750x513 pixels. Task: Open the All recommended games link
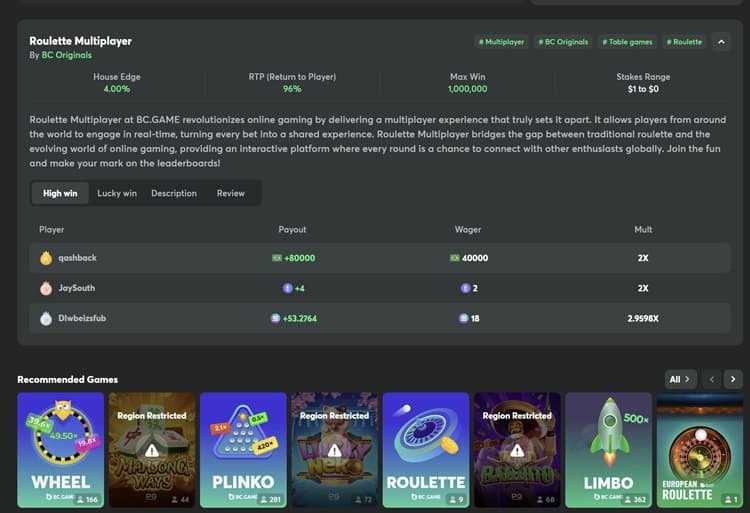[x=680, y=379]
